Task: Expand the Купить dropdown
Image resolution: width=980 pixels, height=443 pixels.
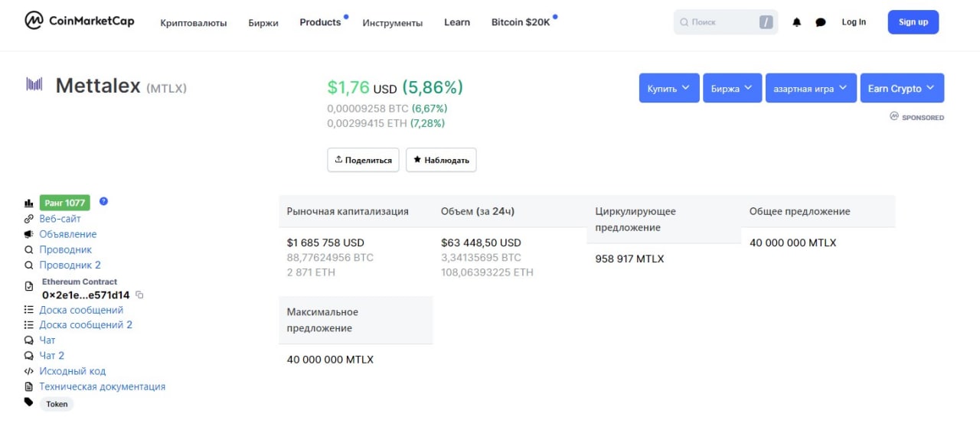Action: pyautogui.click(x=669, y=88)
